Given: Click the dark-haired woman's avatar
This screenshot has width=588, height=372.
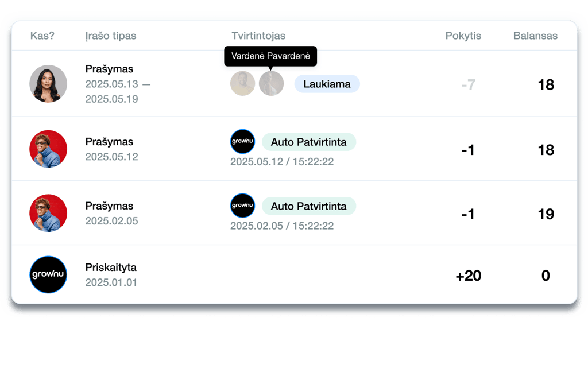Looking at the screenshot, I should pos(48,84).
